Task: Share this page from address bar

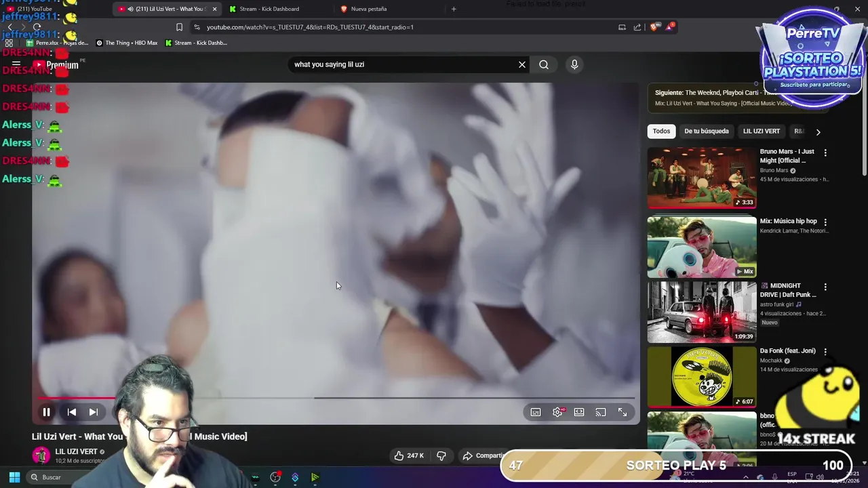Action: point(637,27)
